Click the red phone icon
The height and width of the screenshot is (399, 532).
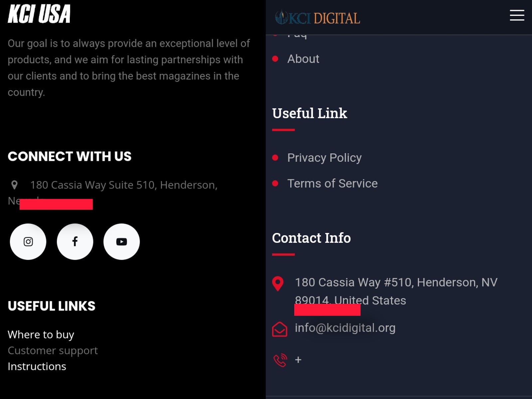click(x=280, y=360)
